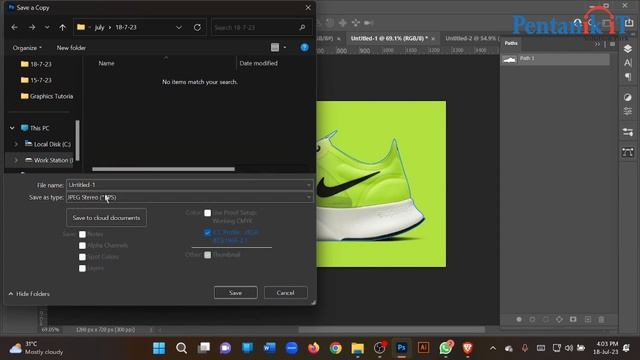Open Adobe Illustrator from taskbar
Image resolution: width=640 pixels, height=360 pixels.
pyautogui.click(x=423, y=348)
